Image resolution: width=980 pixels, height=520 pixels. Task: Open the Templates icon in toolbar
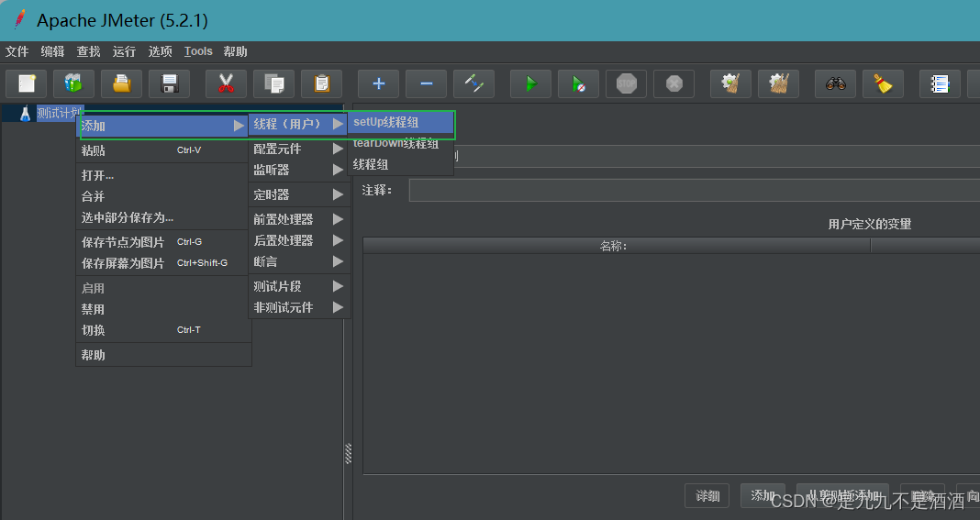click(x=73, y=83)
